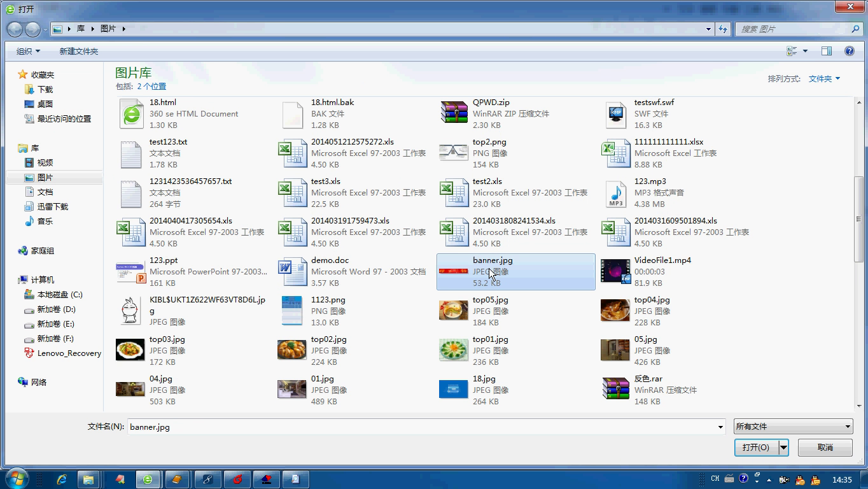Select the 18.html file icon
The height and width of the screenshot is (489, 868).
(132, 114)
